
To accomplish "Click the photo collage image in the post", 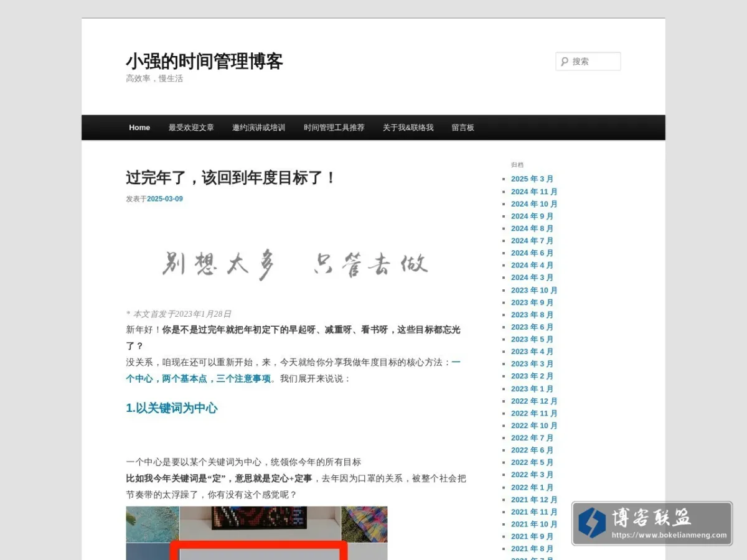I will pos(256,533).
